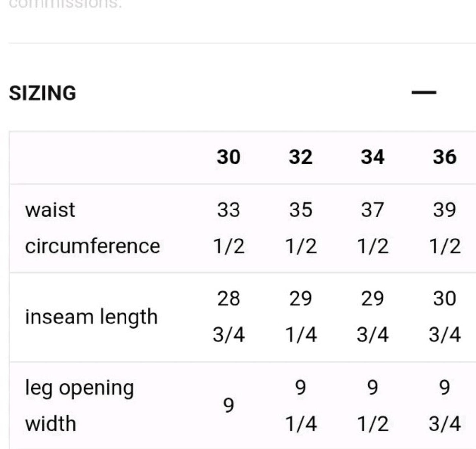
Task: Click leg opening value 9 for size 30
Action: (229, 405)
